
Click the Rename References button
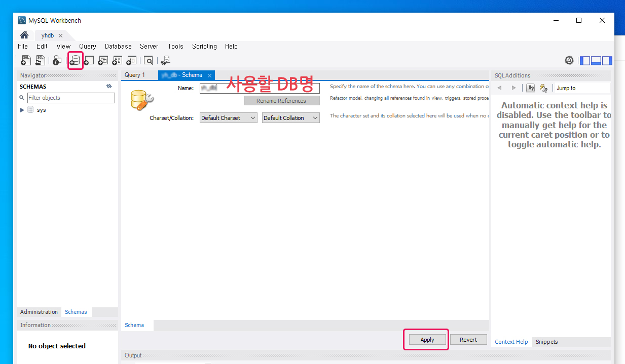pos(281,101)
